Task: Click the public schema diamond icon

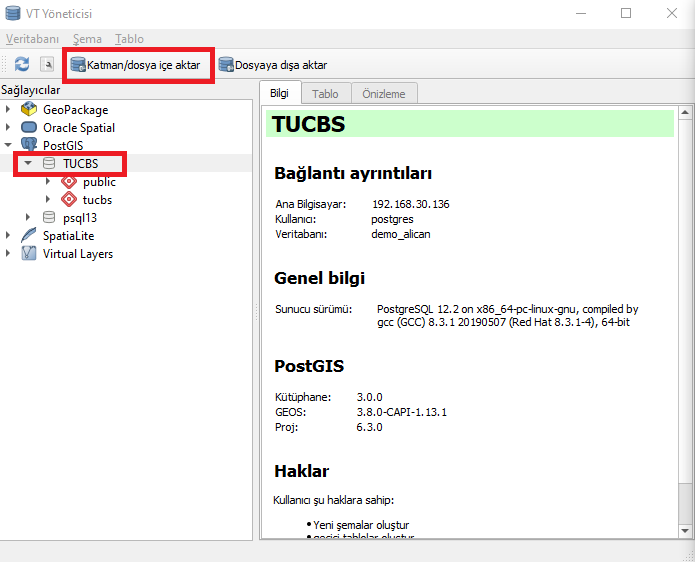Action: point(69,181)
